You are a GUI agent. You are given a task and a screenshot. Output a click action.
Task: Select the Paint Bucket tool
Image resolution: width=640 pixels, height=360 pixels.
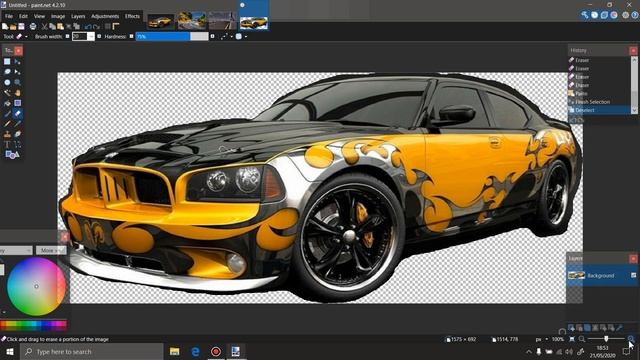click(x=7, y=103)
